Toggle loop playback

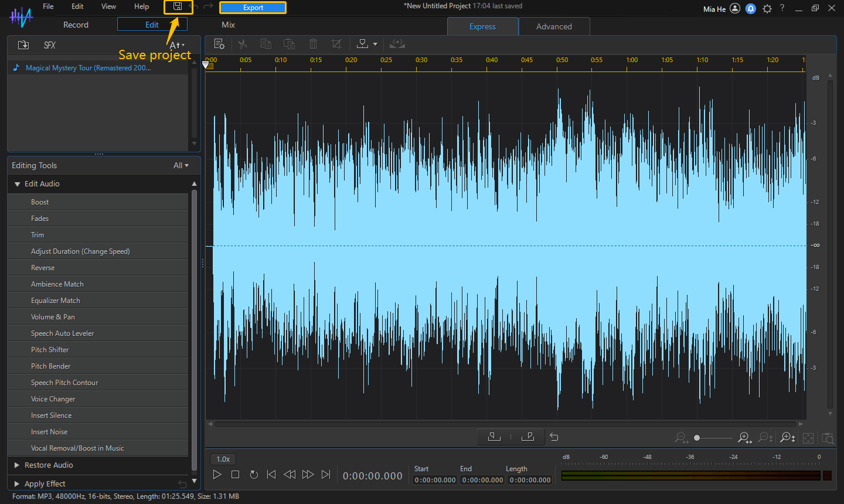(254, 475)
